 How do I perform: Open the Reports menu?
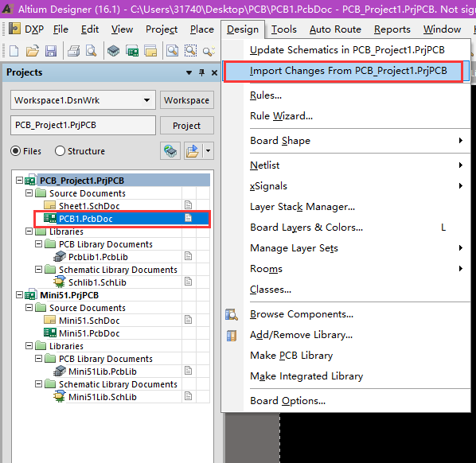pyautogui.click(x=392, y=29)
